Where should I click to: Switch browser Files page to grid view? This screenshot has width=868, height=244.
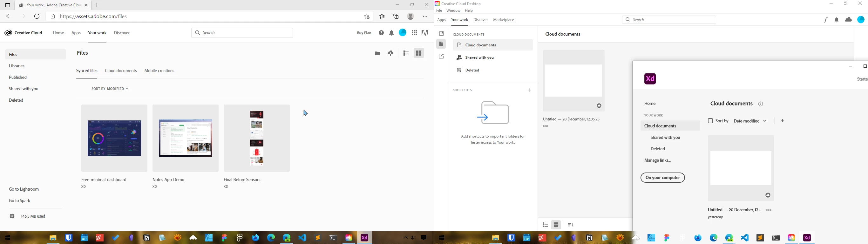[419, 53]
